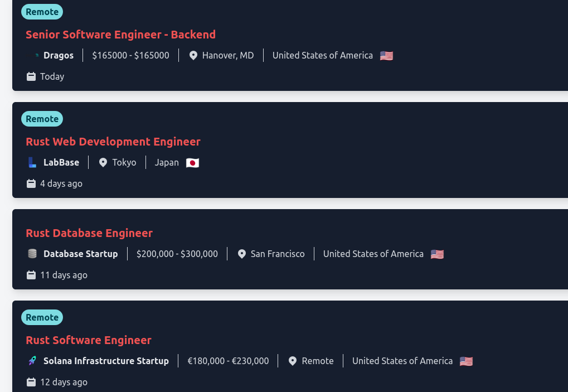Click the $200,000 - $300,000 salary text
Image resolution: width=568 pixels, height=392 pixels.
click(177, 254)
